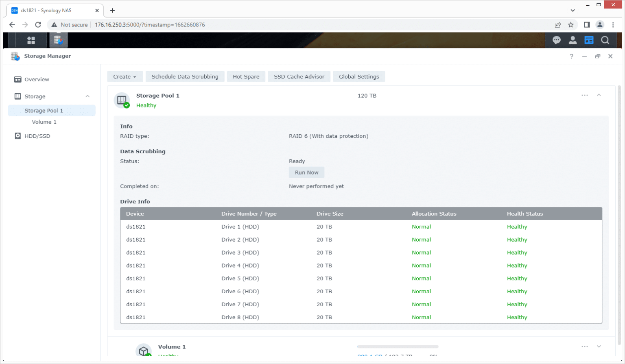
Task: Click the Health Status column header
Action: (x=552, y=214)
